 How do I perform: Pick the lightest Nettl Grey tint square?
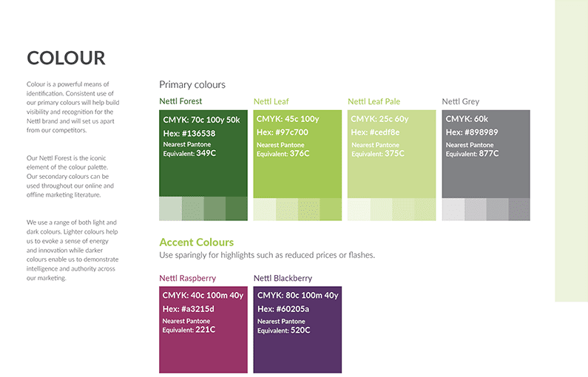tap(453, 209)
